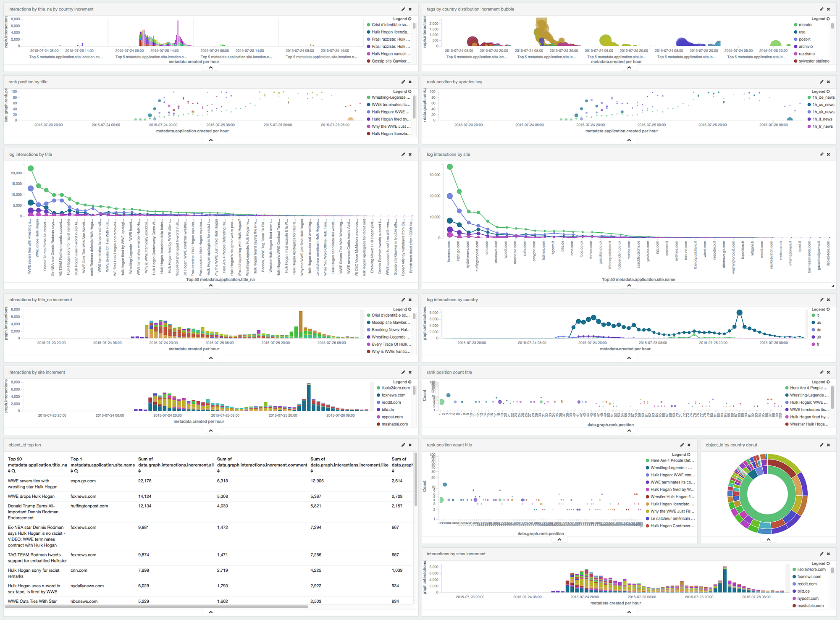Close the 'rank position by updates.key' panel

click(829, 82)
